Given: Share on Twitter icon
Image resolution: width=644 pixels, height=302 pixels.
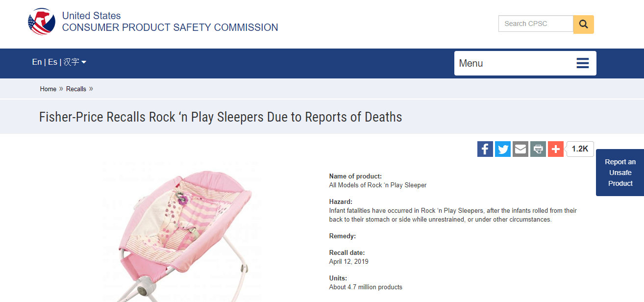Looking at the screenshot, I should click(x=503, y=149).
